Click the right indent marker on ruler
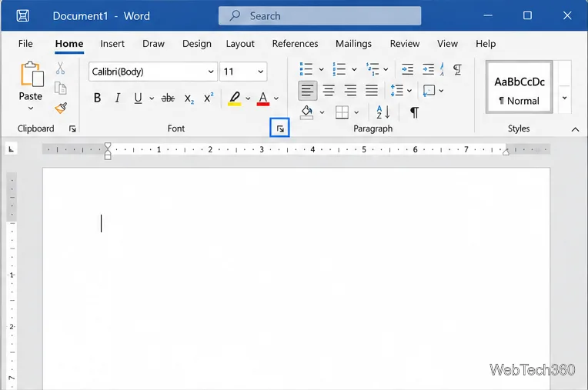 click(x=506, y=152)
